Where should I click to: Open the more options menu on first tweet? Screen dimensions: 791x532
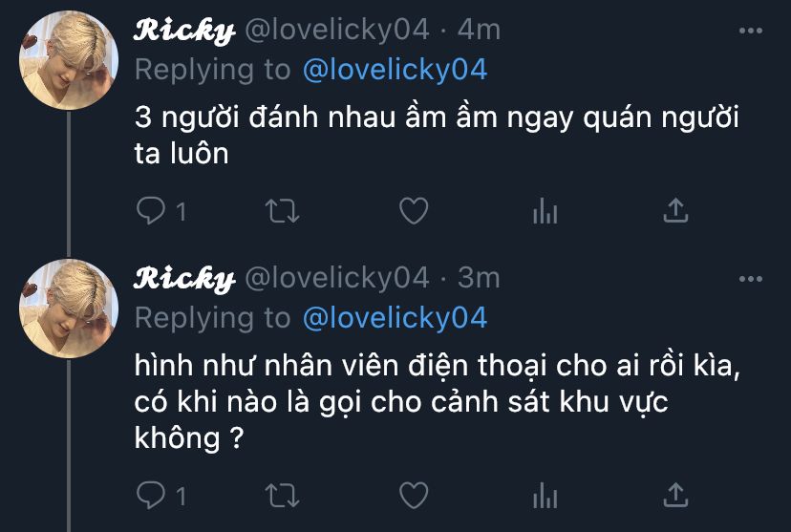[x=751, y=31]
